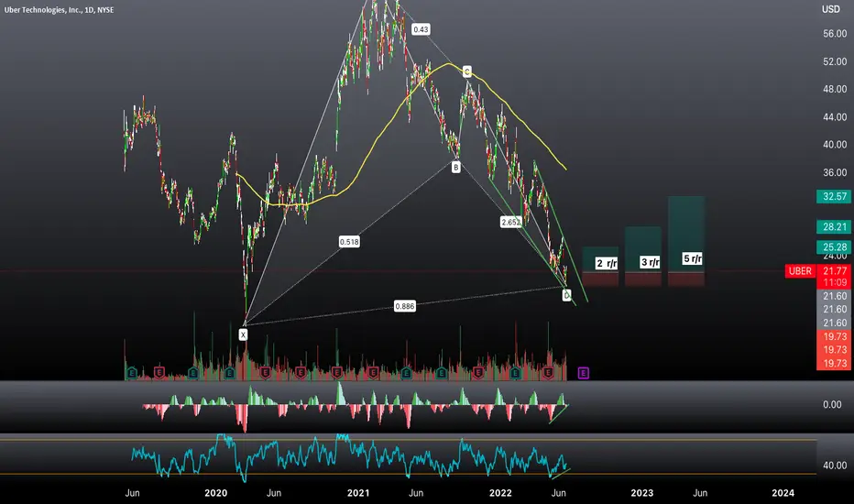Click the 48.00 price axis label
The image size is (854, 504).
[835, 89]
